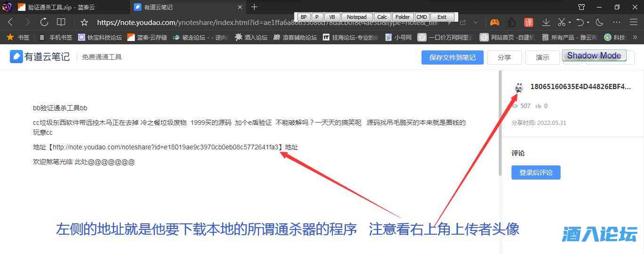Click the VB button in floating toolbar
Image resolution: width=644 pixels, height=254 pixels.
click(x=332, y=17)
